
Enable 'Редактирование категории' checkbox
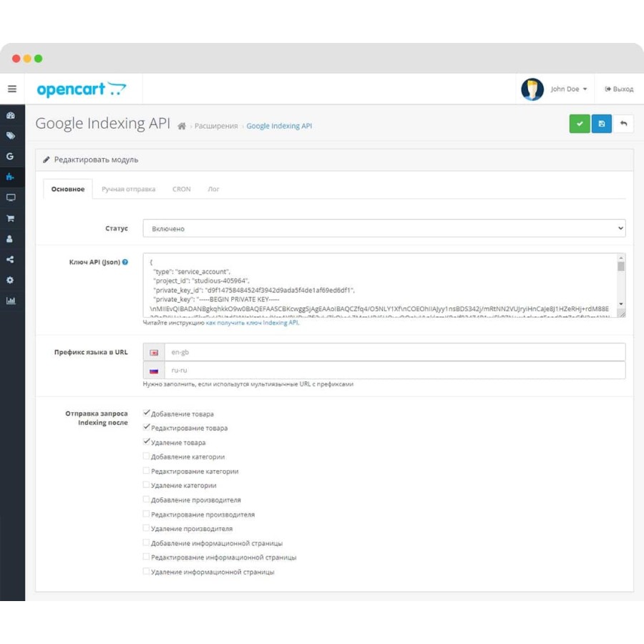pos(146,470)
